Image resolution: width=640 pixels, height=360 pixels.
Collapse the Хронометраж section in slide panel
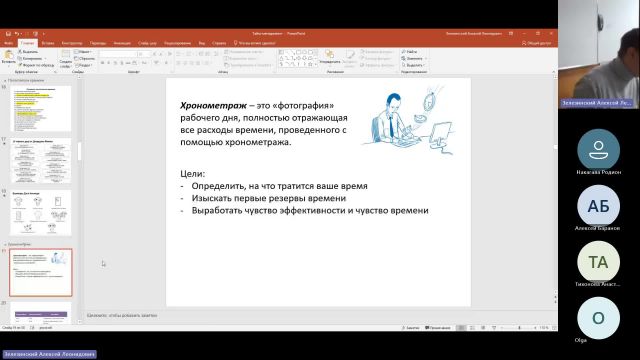pyautogui.click(x=5, y=244)
